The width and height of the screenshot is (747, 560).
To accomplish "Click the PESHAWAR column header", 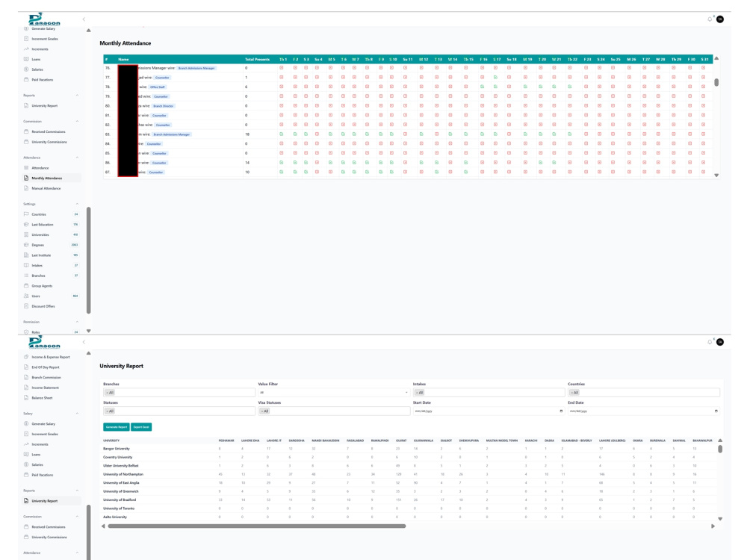I will [x=226, y=441].
